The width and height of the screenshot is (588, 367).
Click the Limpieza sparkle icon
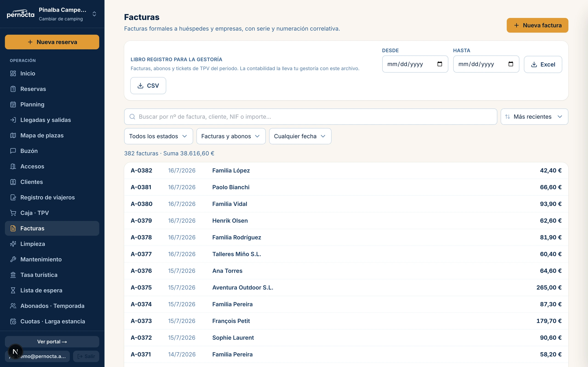point(13,244)
